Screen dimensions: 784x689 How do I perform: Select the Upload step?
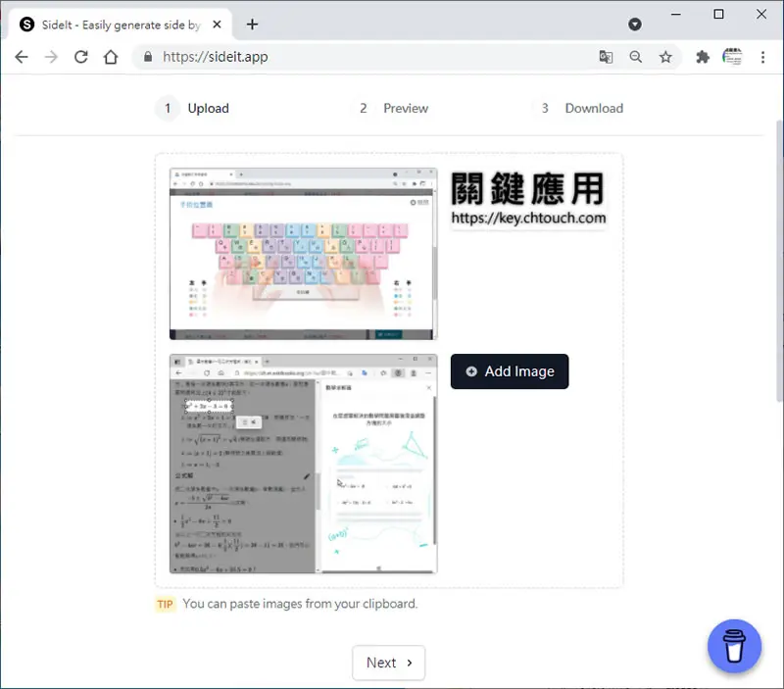click(x=192, y=108)
